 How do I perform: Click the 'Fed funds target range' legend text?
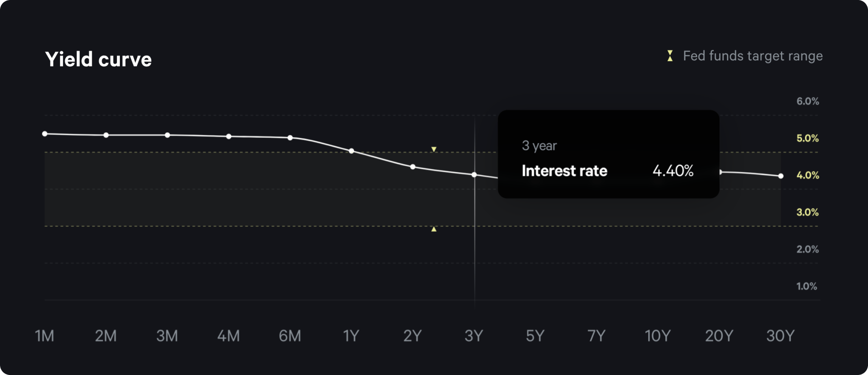click(x=752, y=56)
